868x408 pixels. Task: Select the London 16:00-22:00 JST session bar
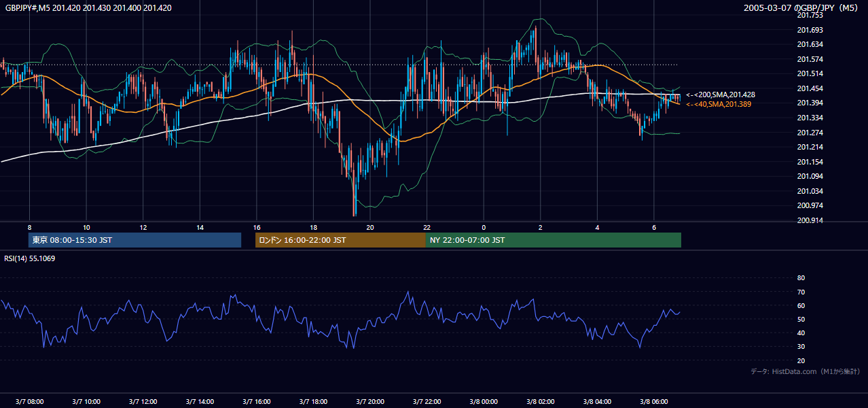340,240
